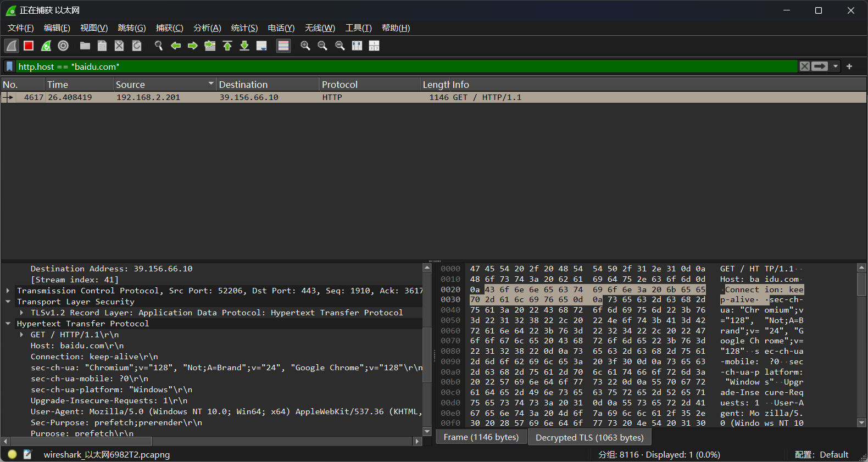The image size is (868, 462).
Task: Apply the display filter arrow button
Action: pyautogui.click(x=820, y=66)
